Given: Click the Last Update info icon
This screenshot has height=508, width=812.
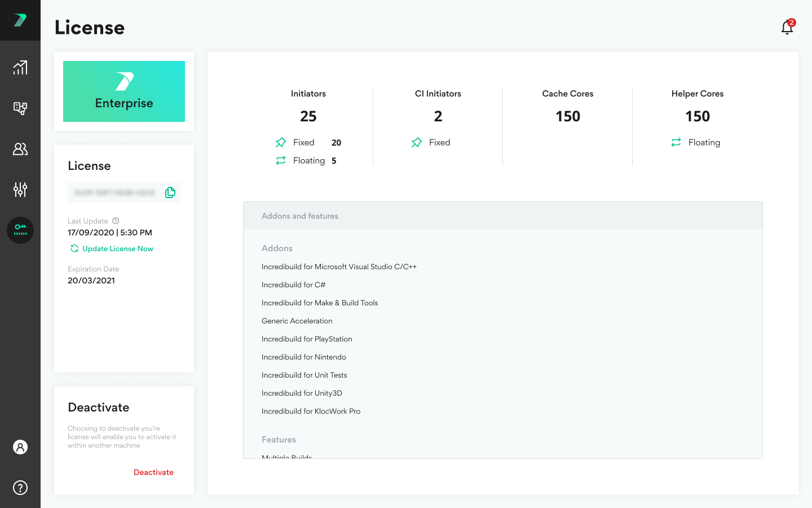Looking at the screenshot, I should (116, 221).
